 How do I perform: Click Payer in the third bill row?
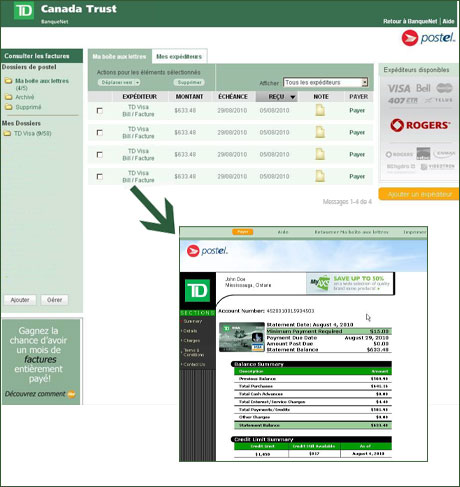[x=357, y=154]
